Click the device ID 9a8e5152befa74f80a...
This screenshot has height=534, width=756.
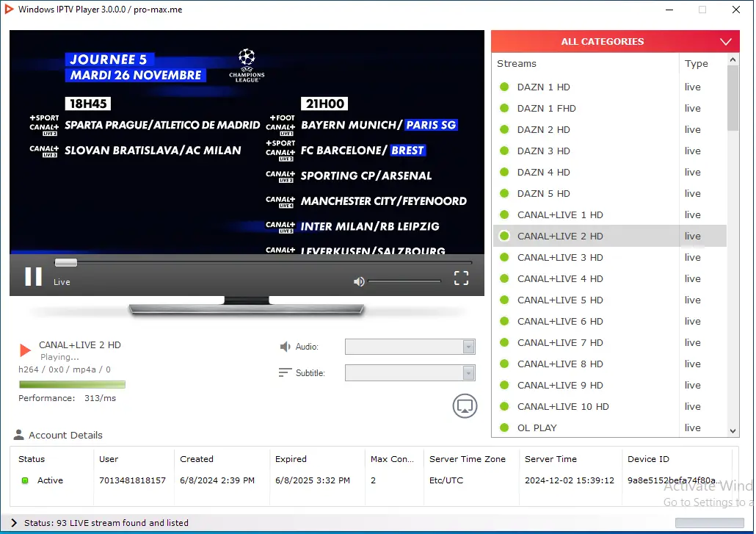[675, 480]
